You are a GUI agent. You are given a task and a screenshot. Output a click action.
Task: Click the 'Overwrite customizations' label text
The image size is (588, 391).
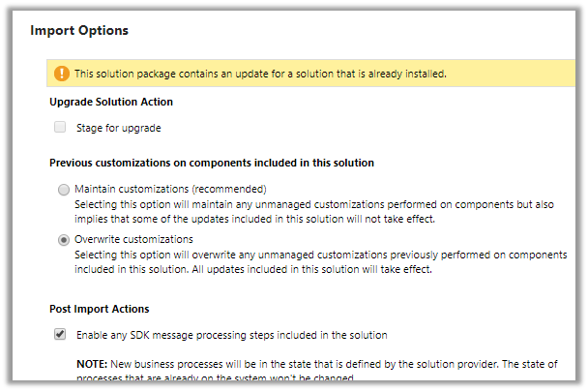pyautogui.click(x=133, y=239)
